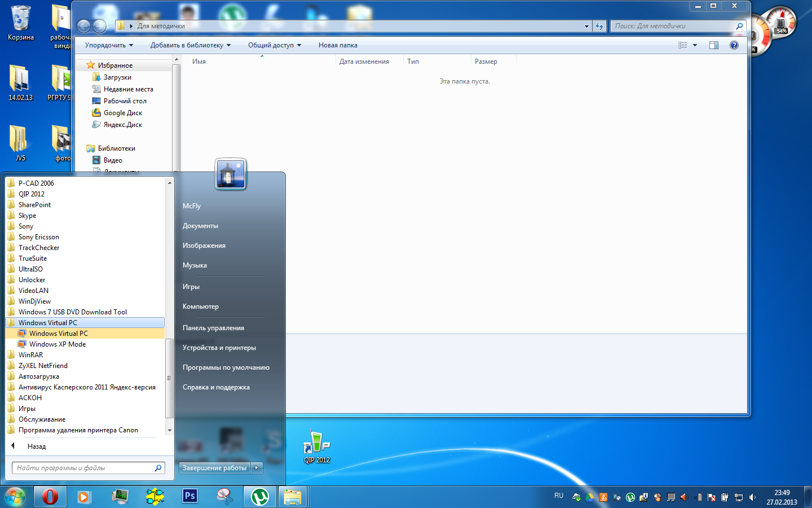Collapse the Windows Virtual PC folder
812x508 pixels.
tap(85, 323)
